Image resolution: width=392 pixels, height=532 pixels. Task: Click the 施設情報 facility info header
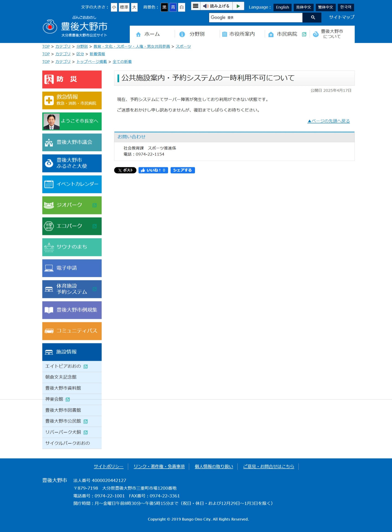pos(72,352)
